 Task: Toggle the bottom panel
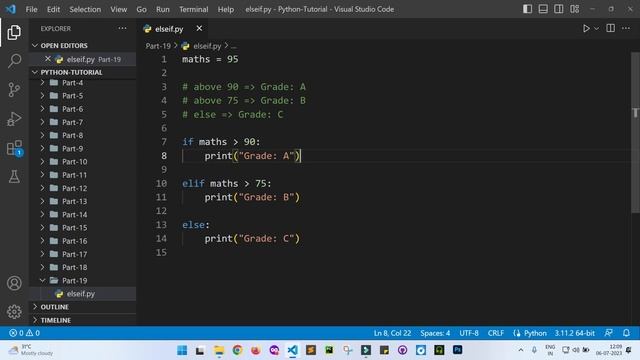click(x=543, y=9)
